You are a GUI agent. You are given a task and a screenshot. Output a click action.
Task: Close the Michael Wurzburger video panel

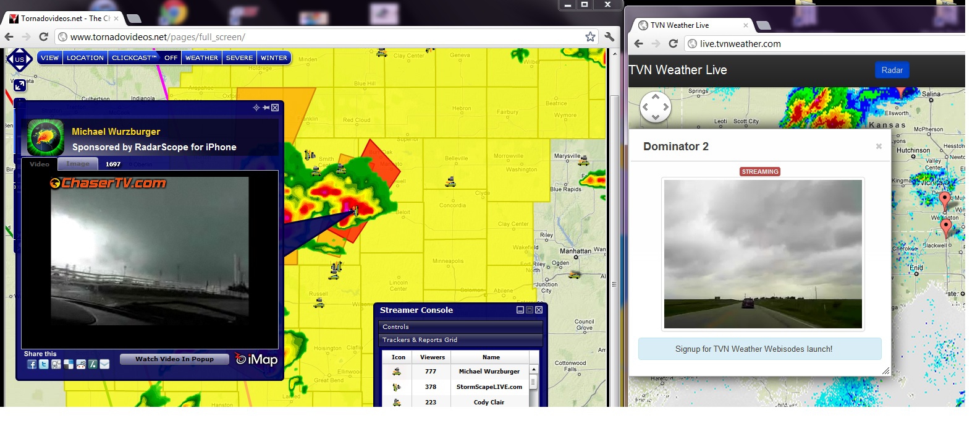[275, 108]
